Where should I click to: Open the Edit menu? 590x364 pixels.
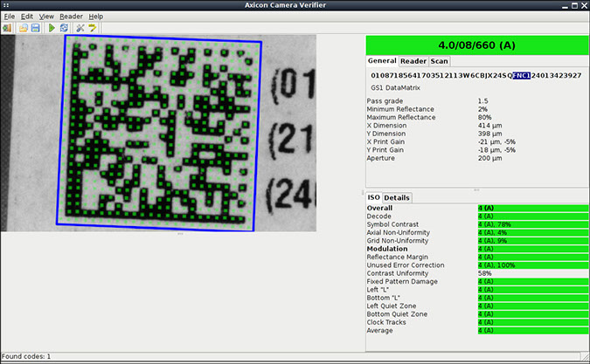(x=27, y=17)
